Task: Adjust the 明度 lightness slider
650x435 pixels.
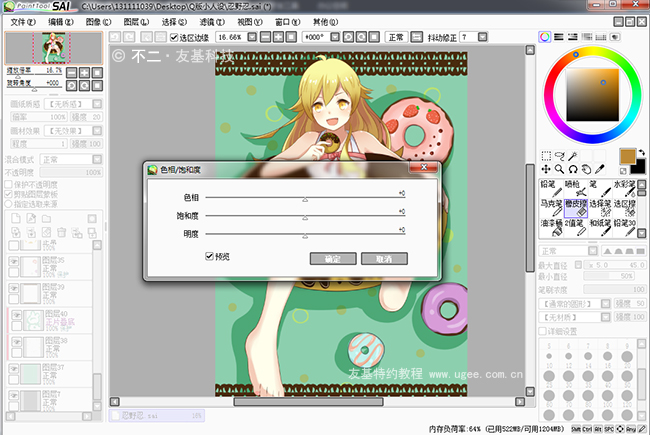Action: point(305,234)
